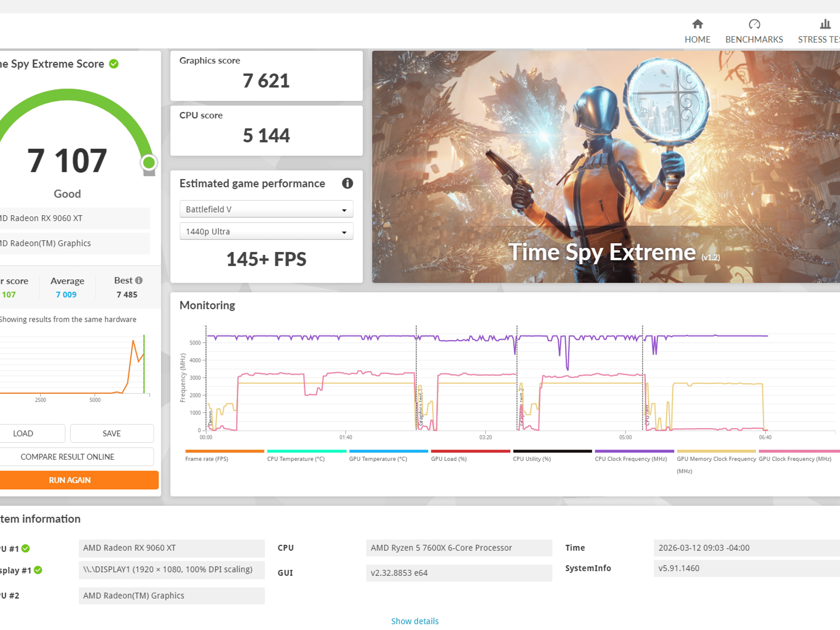Click the Good rating label
The height and width of the screenshot is (630, 840).
67,194
